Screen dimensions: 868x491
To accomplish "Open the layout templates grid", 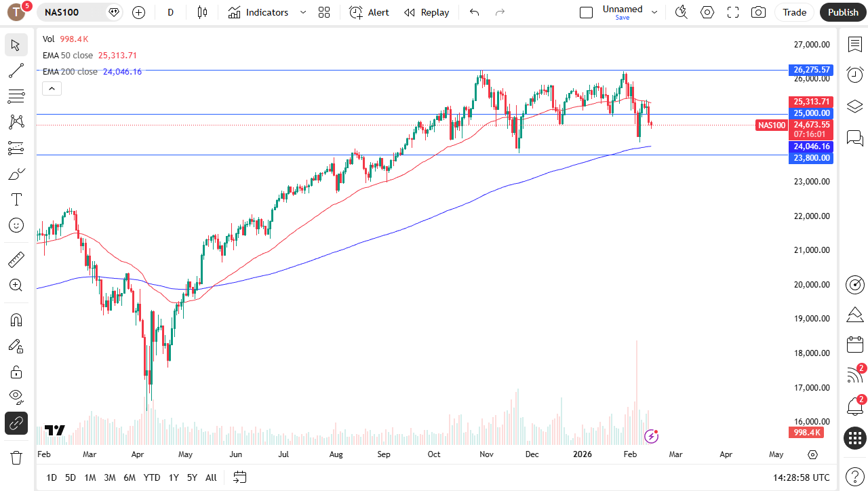I will click(324, 12).
